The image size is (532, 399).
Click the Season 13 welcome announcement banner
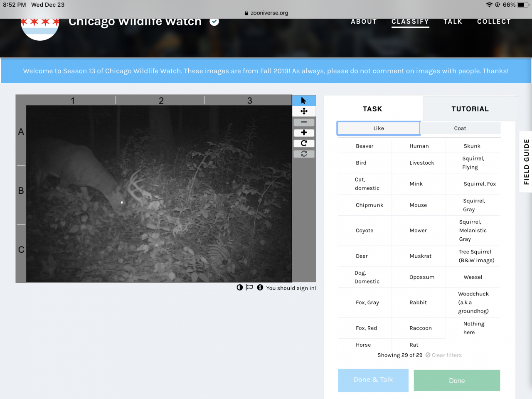coord(266,71)
